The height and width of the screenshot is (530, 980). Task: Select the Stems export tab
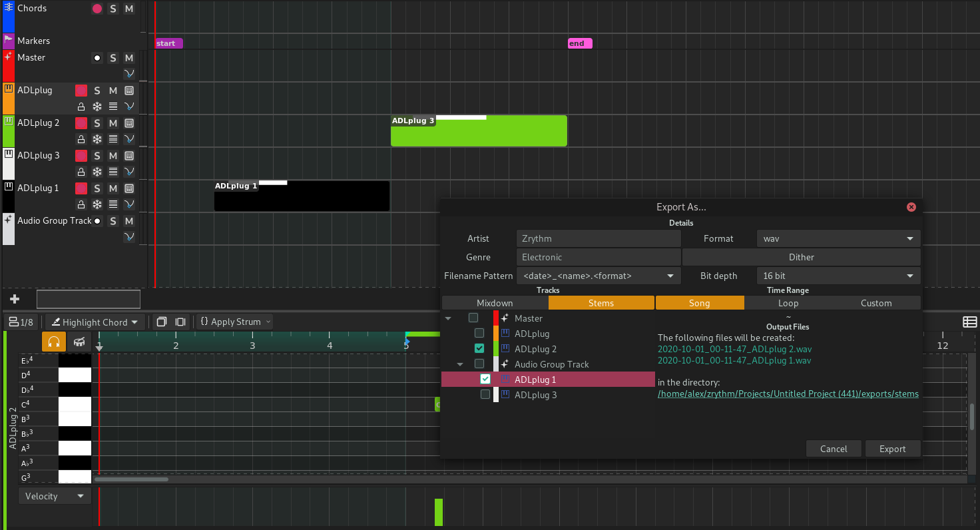[x=601, y=303]
